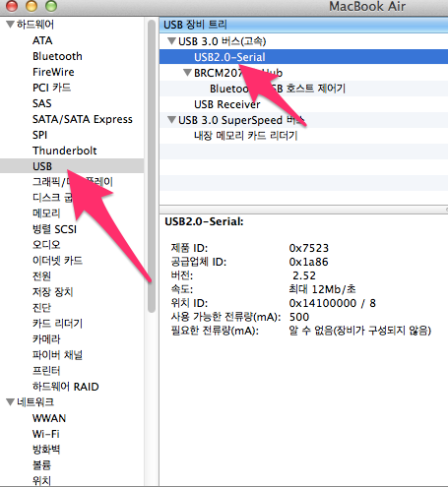Click the available current value 500
Viewport: 448px width, 487px height.
(299, 317)
